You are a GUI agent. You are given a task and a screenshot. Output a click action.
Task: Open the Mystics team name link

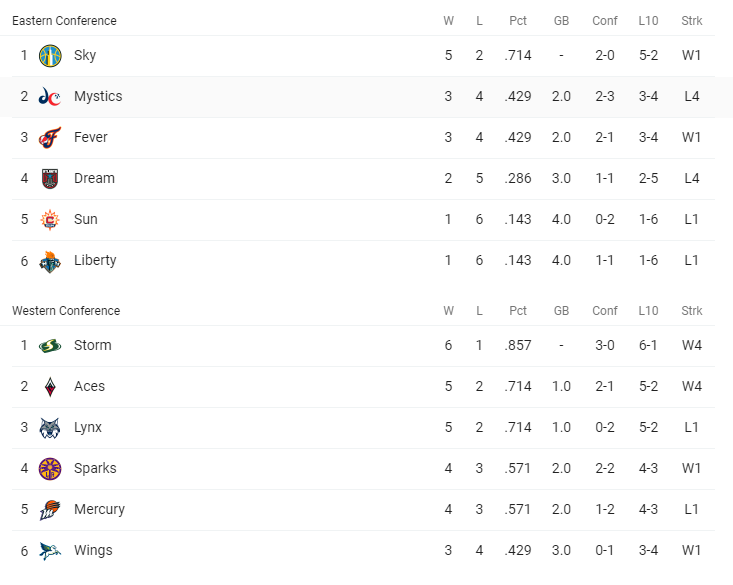point(98,97)
